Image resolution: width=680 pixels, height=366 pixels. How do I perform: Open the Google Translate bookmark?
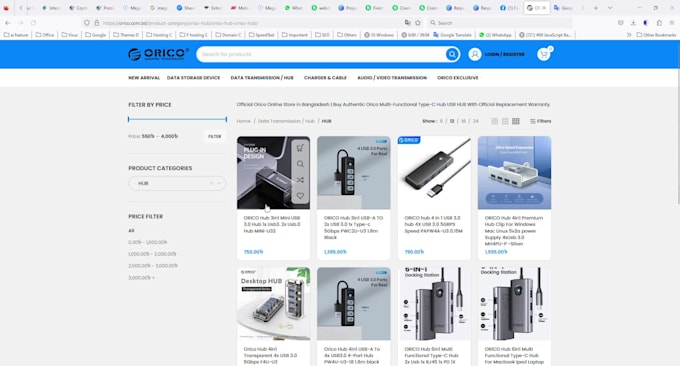[x=452, y=35]
